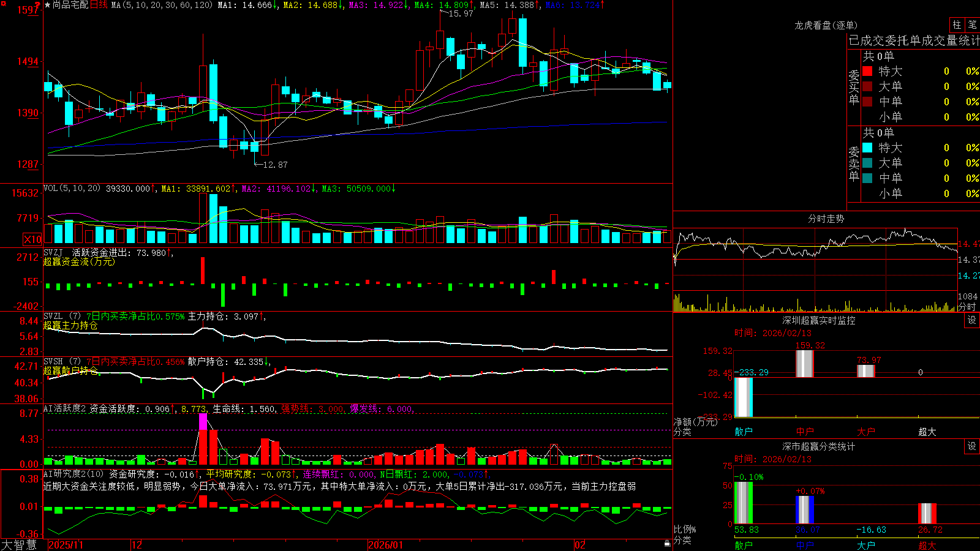Click 散户 bar in 实时监控 chart

point(744,397)
